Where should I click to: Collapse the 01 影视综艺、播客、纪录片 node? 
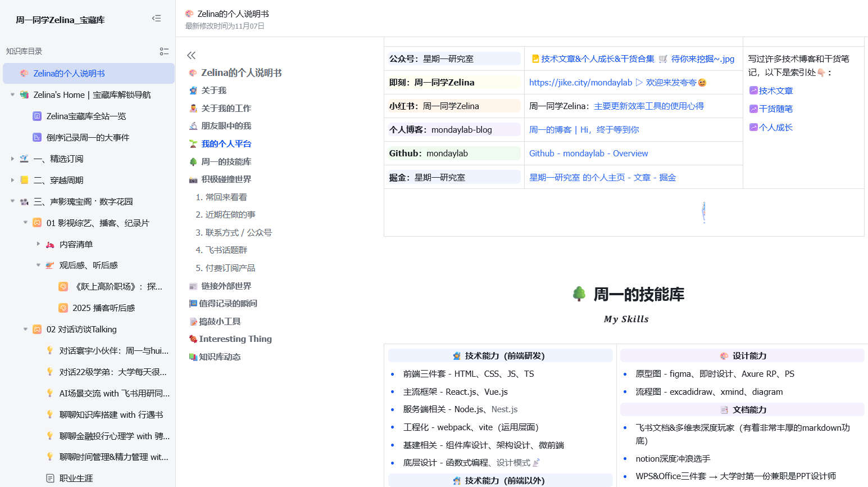25,222
